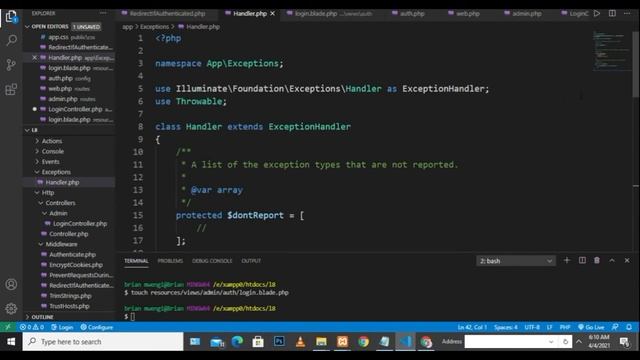Open the Source Control view
This screenshot has height=360, width=640.
(11, 64)
